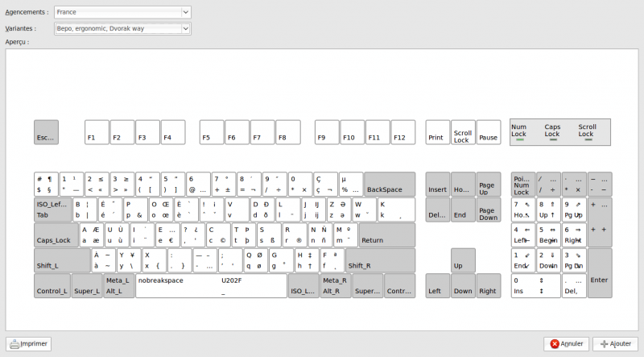Click the Esc key in preview

[47, 132]
